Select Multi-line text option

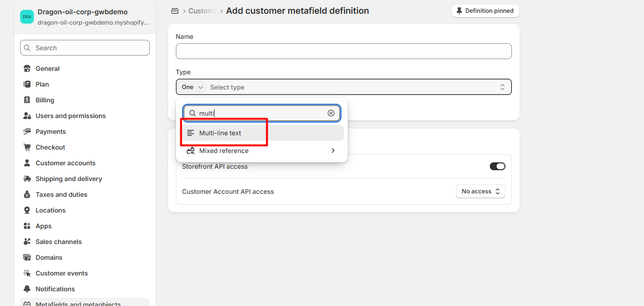tap(220, 133)
